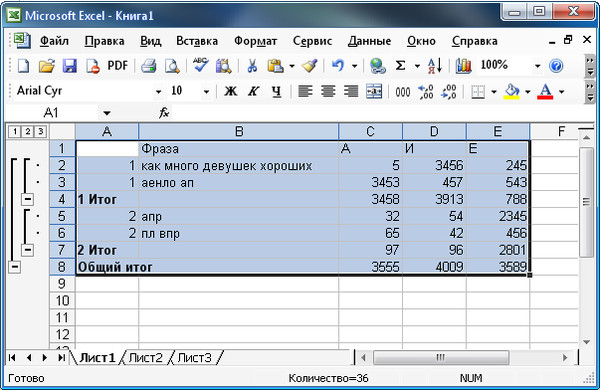
Task: Switch to the Лист3 sheet tab
Action: click(x=194, y=357)
